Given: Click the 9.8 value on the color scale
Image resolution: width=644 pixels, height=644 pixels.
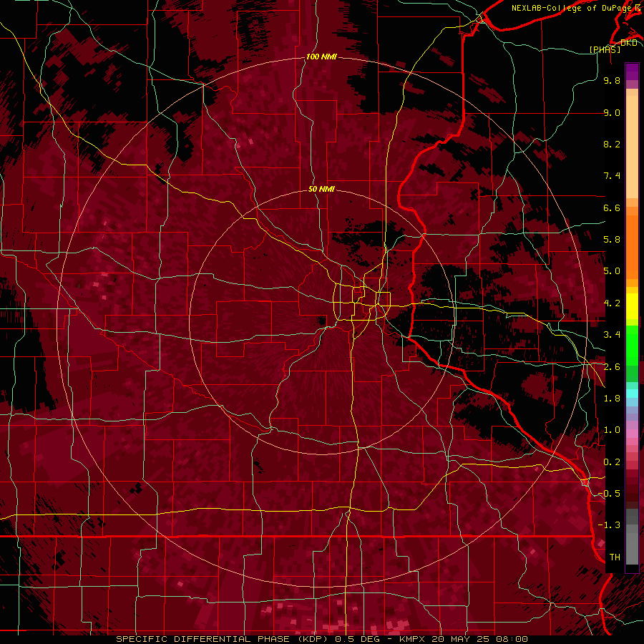Looking at the screenshot, I should coord(612,80).
